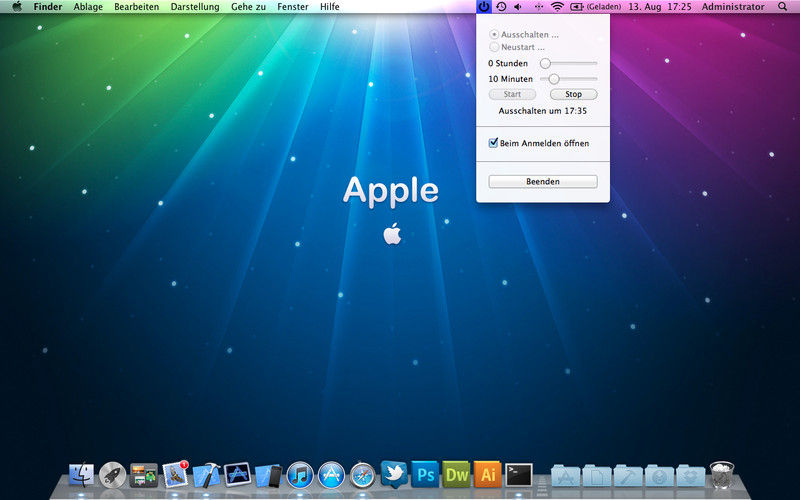Click the (Geladen) battery text
Image resolution: width=800 pixels, height=500 pixels.
point(604,7)
